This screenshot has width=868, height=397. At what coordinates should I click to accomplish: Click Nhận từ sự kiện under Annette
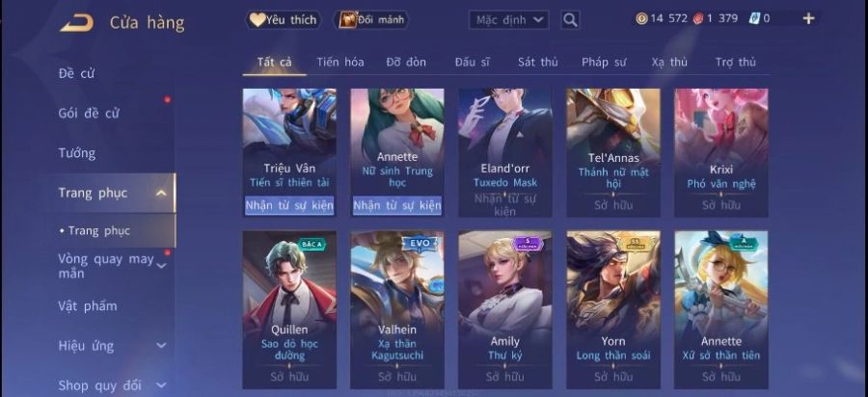(397, 205)
